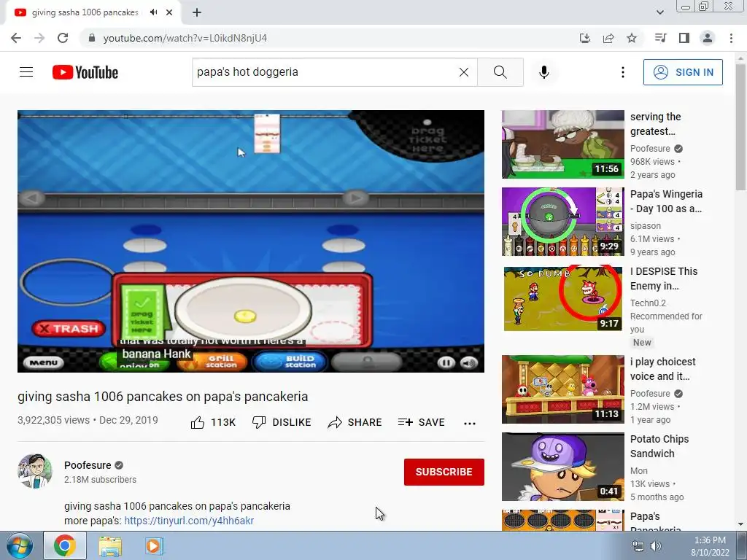Viewport: 747px width, 560px height.
Task: Open the Chrome profile avatar
Action: (708, 38)
